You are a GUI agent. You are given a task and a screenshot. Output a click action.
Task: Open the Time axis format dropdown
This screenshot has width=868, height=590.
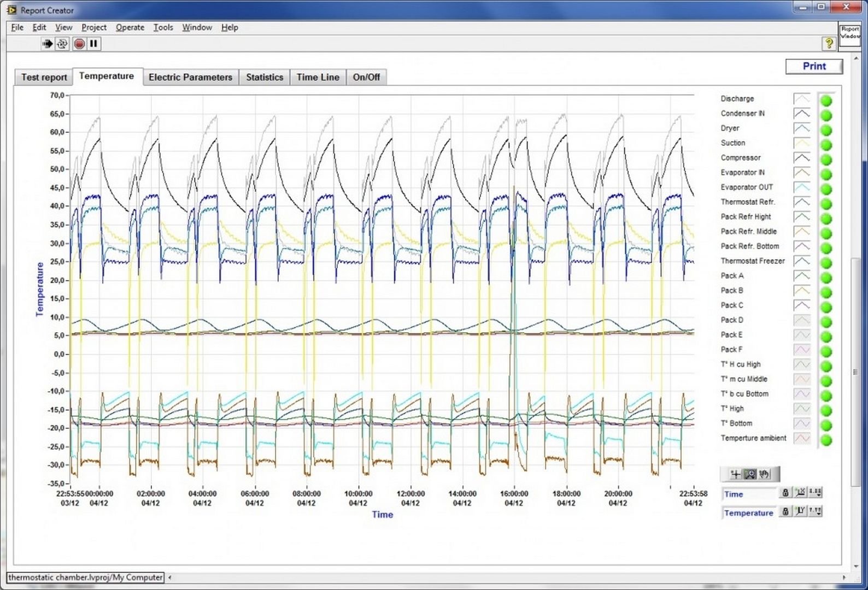pos(815,493)
